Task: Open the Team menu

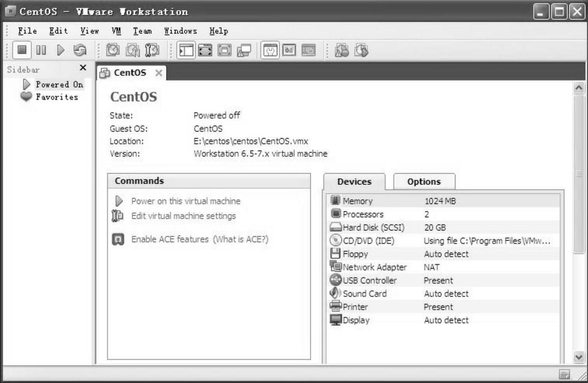Action: click(142, 31)
